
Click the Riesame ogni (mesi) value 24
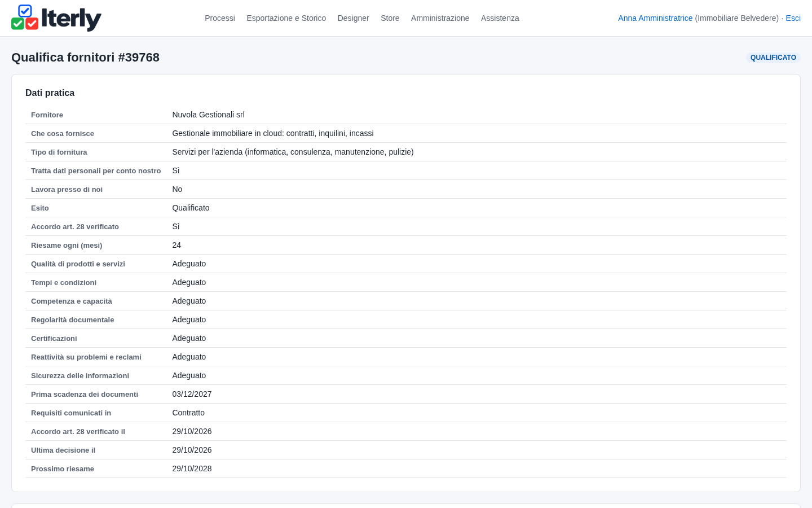[x=176, y=245]
